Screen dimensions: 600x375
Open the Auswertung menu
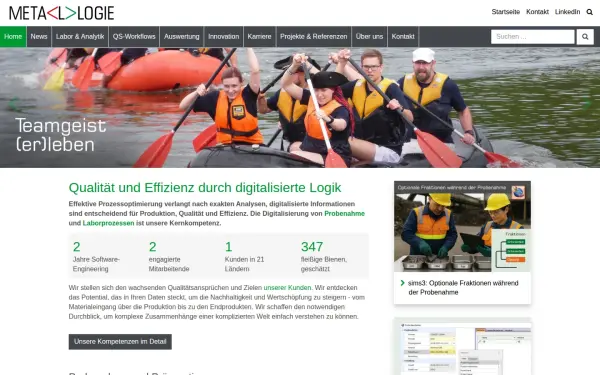(182, 37)
